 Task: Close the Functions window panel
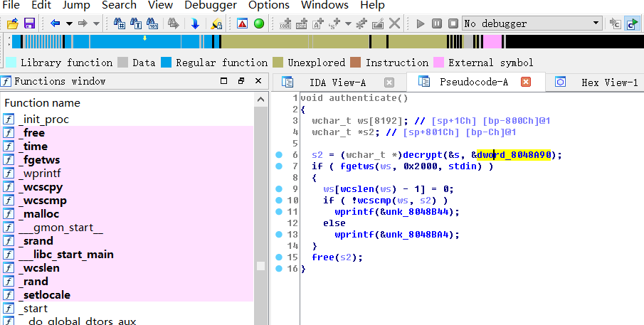coord(258,81)
